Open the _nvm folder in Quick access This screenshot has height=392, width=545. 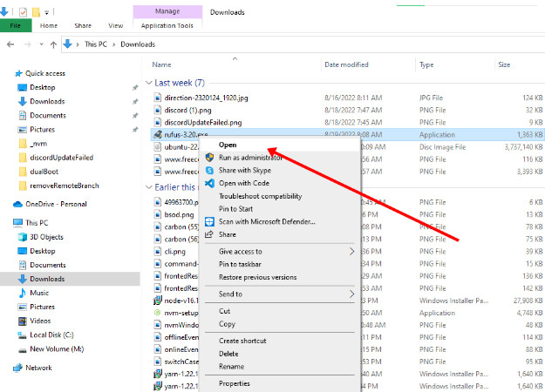pyautogui.click(x=38, y=144)
